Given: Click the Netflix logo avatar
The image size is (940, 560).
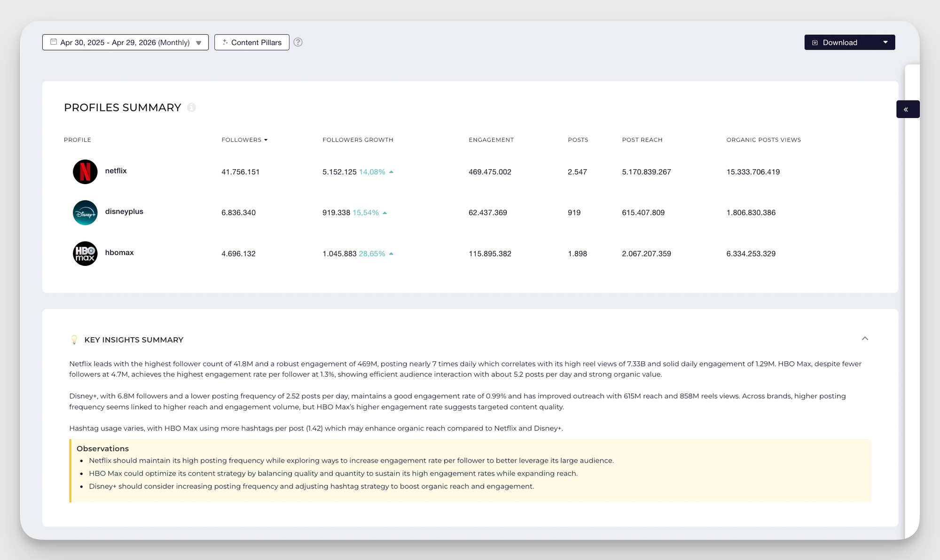Looking at the screenshot, I should (x=85, y=172).
